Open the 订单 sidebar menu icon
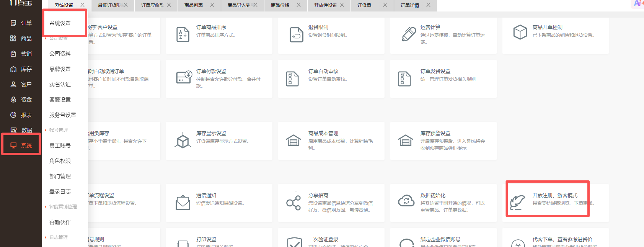This screenshot has height=247, width=644. click(13, 23)
